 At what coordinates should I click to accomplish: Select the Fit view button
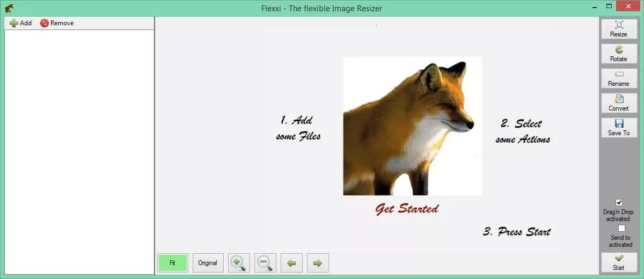point(173,263)
